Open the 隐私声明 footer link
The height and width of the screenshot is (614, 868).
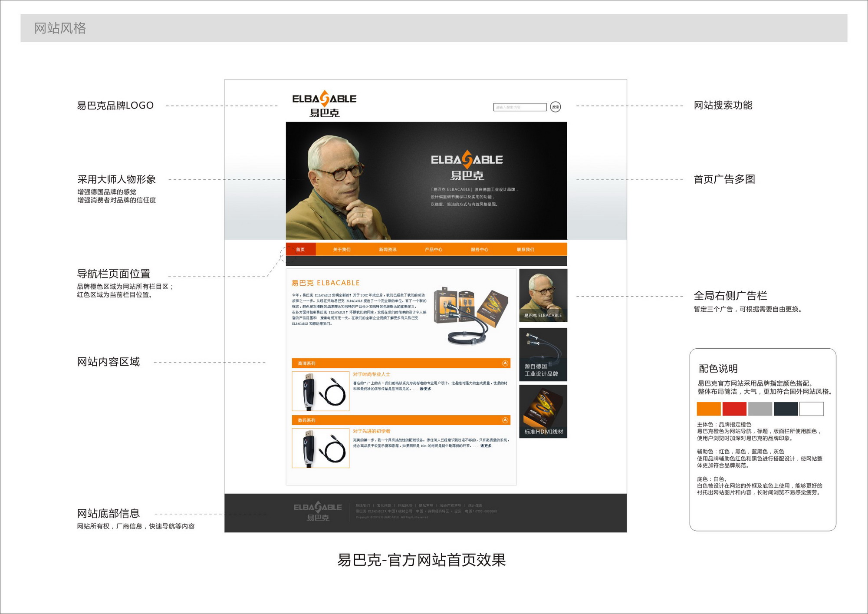click(426, 505)
